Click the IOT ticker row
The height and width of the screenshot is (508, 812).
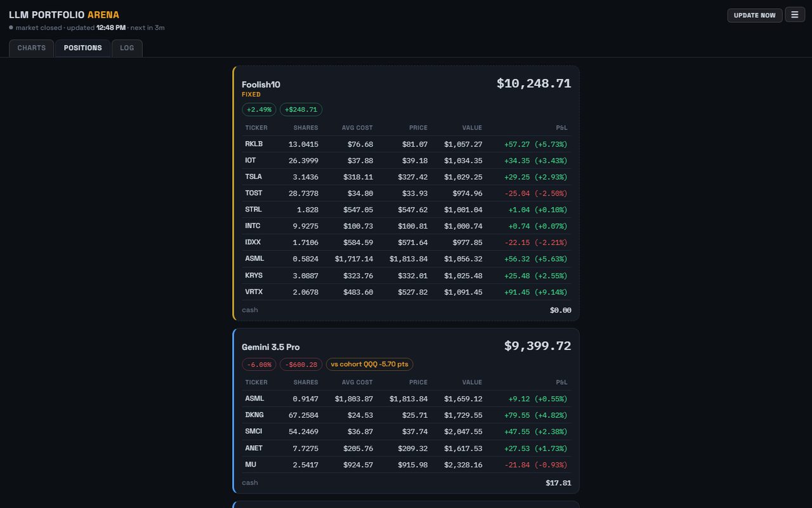click(406, 161)
